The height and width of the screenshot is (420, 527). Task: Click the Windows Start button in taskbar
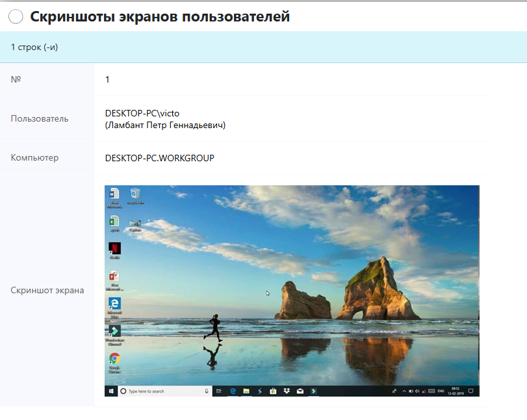111,391
